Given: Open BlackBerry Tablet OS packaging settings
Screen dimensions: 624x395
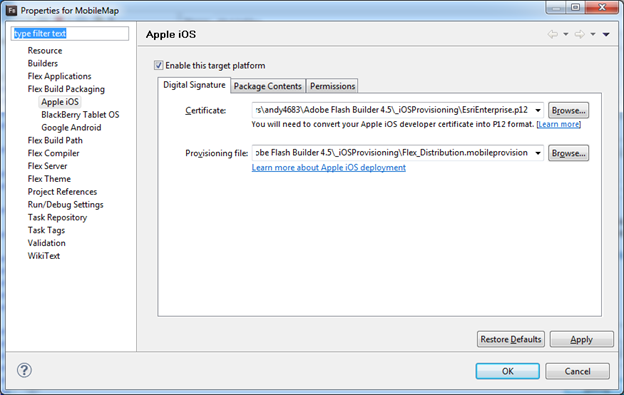Looking at the screenshot, I should click(80, 115).
